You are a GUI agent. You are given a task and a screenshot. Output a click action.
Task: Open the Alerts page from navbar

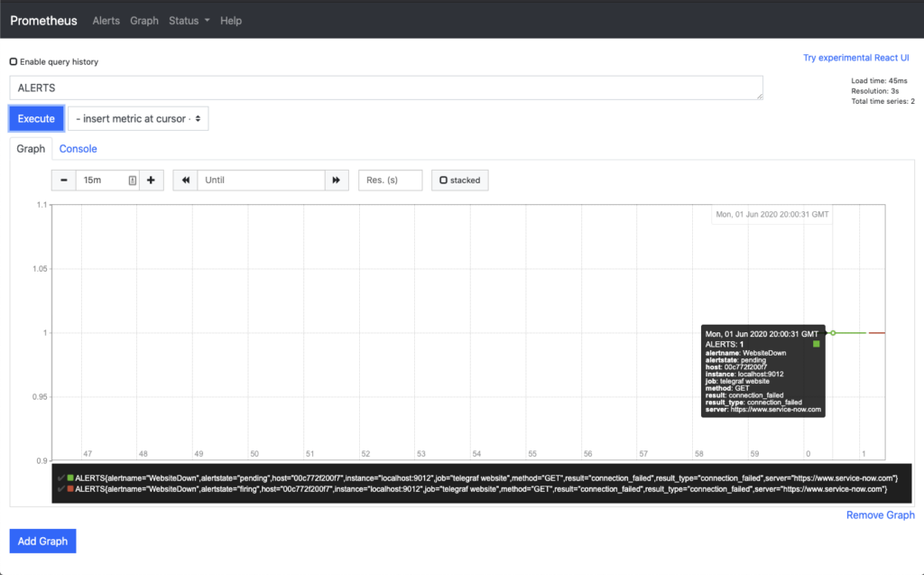click(x=106, y=21)
